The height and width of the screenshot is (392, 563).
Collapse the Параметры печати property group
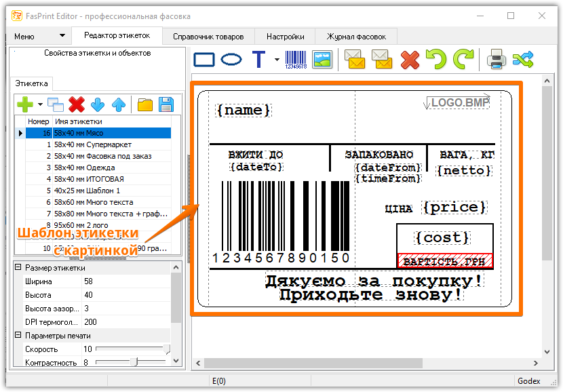pyautogui.click(x=18, y=335)
